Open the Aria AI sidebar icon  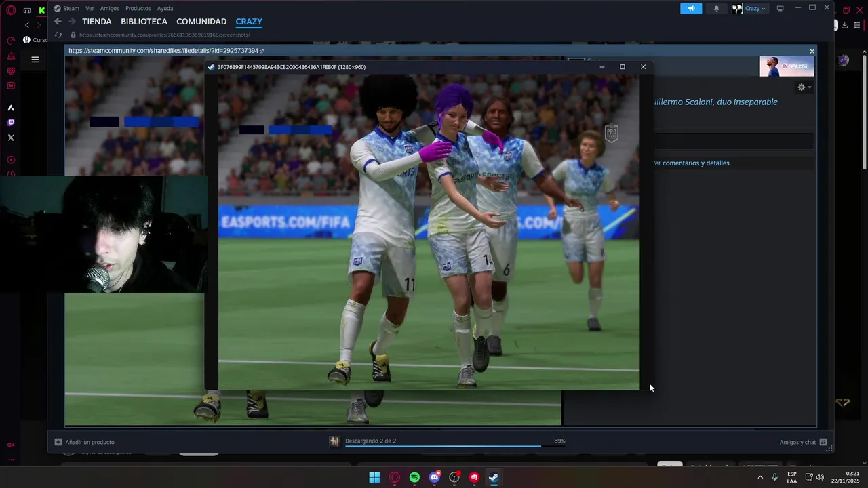tap(11, 108)
